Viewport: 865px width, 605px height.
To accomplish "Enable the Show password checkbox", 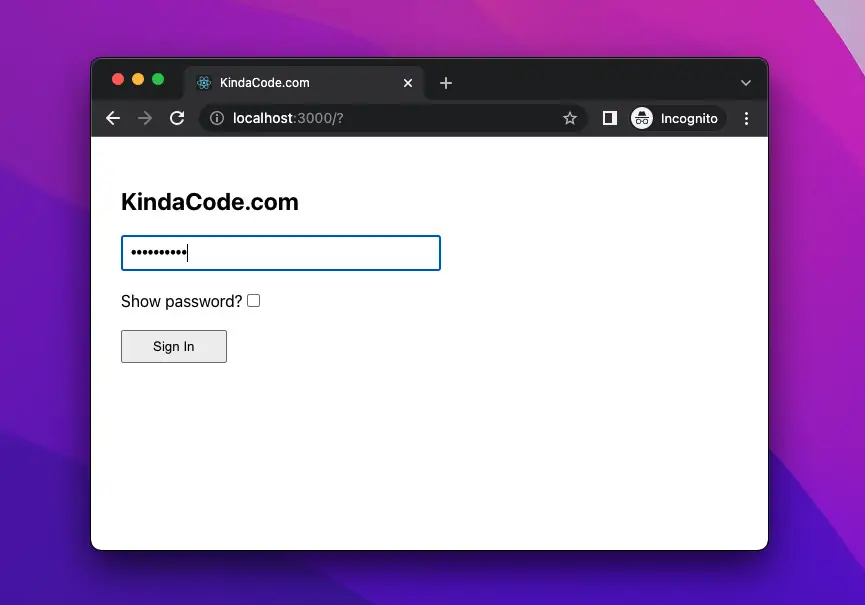I will (x=253, y=301).
